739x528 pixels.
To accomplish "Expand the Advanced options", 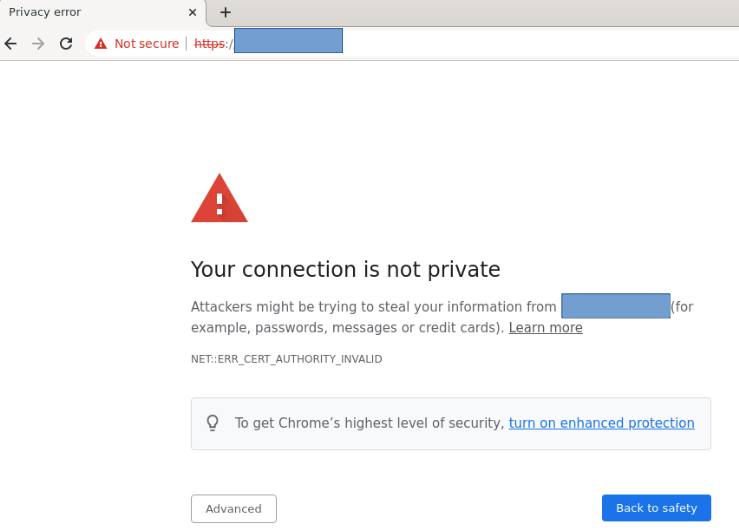I will click(x=233, y=509).
